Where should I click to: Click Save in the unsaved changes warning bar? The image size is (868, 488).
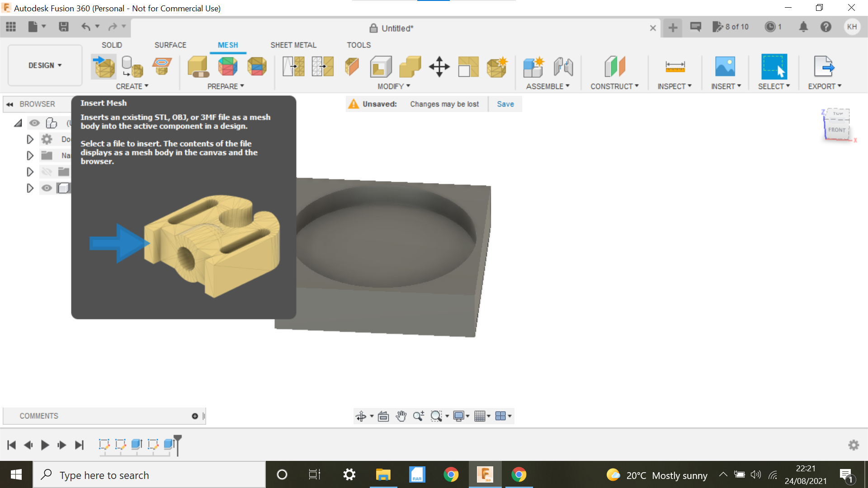pyautogui.click(x=505, y=103)
